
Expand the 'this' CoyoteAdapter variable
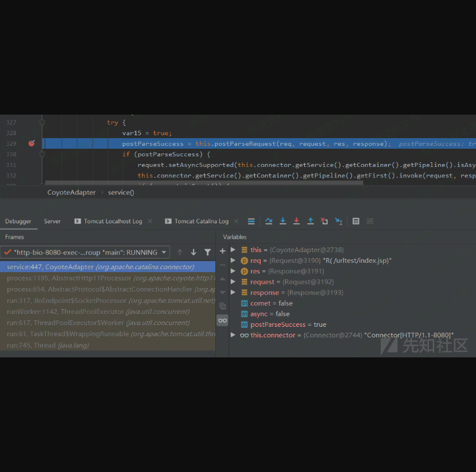pyautogui.click(x=233, y=250)
